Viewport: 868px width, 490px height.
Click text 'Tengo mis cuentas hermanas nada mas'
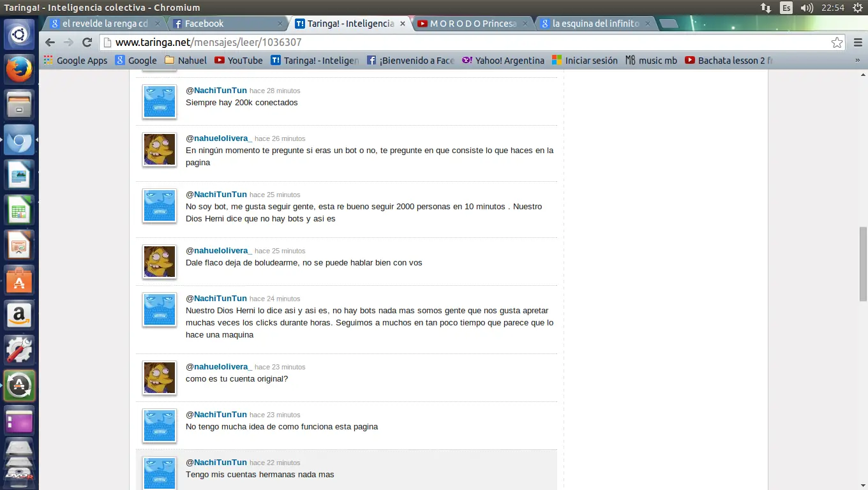(260, 475)
